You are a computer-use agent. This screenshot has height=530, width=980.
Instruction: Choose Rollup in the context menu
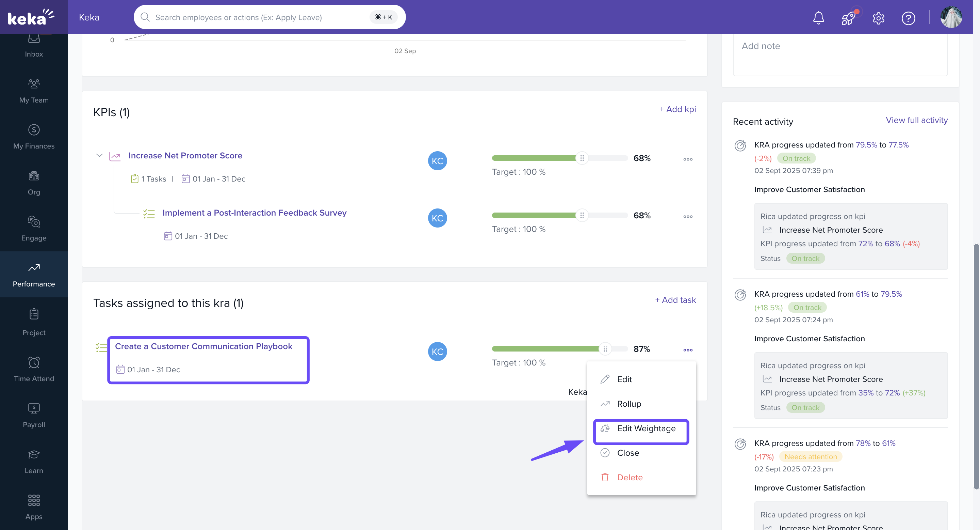629,404
